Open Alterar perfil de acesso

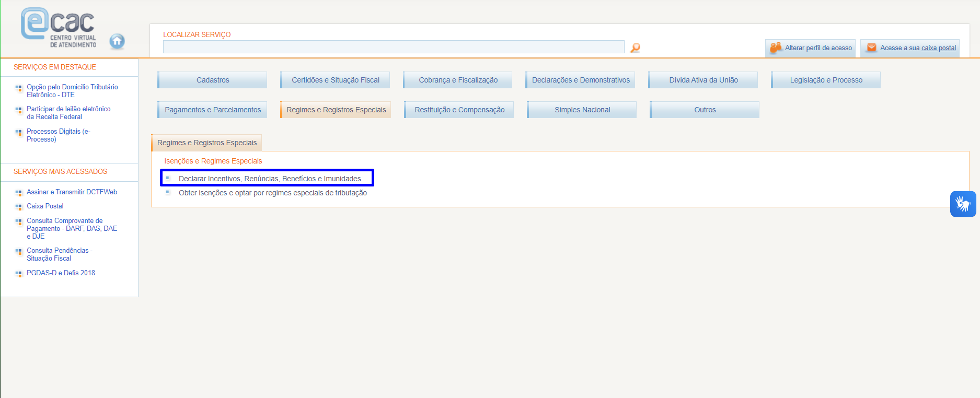pos(811,48)
